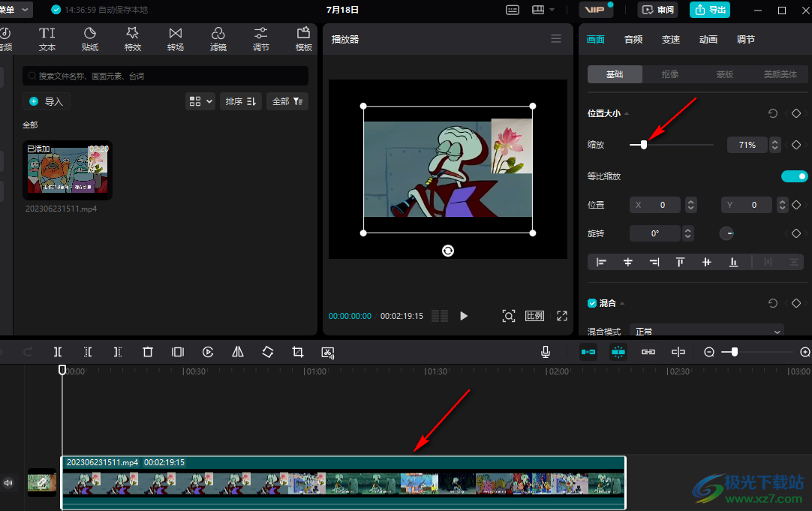This screenshot has height=511, width=812.
Task: Click the player fullscreen icon
Action: point(562,316)
